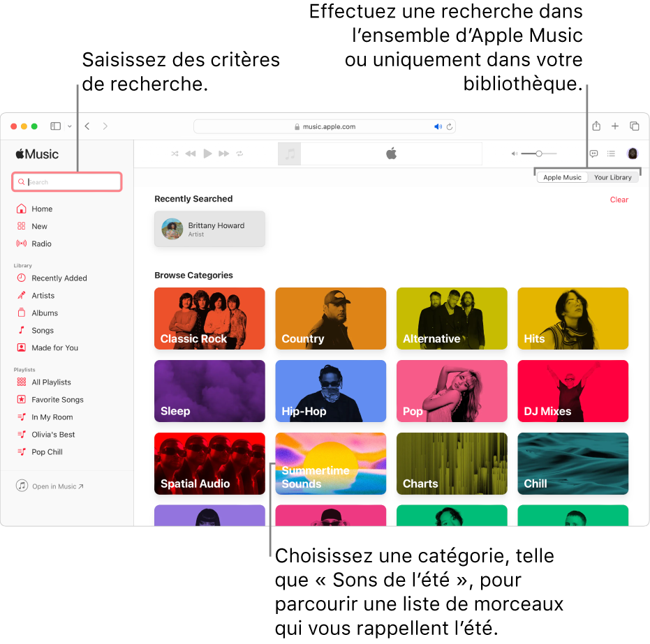
Task: Skip to next track
Action: [x=224, y=153]
